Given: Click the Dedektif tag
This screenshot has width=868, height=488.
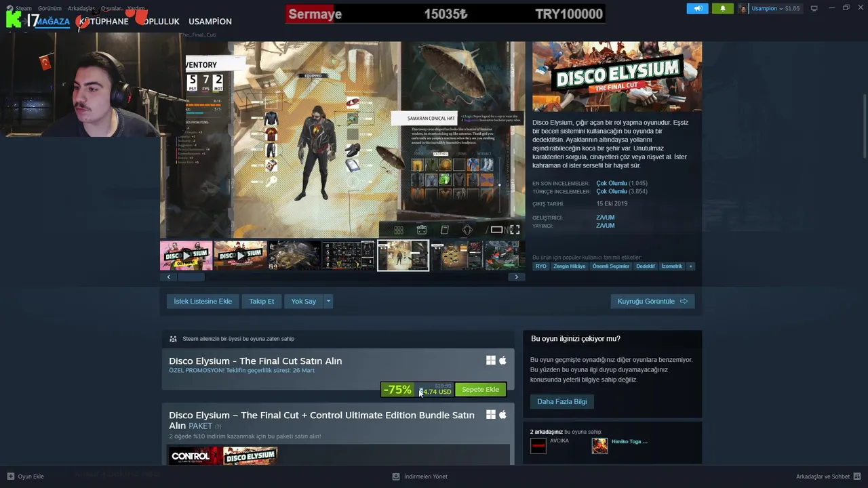Looking at the screenshot, I should (646, 266).
